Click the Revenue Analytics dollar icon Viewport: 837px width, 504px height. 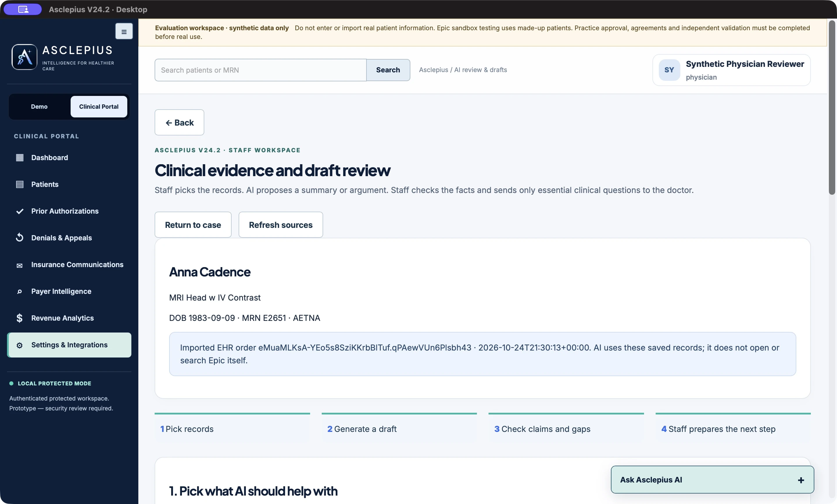[x=20, y=318]
